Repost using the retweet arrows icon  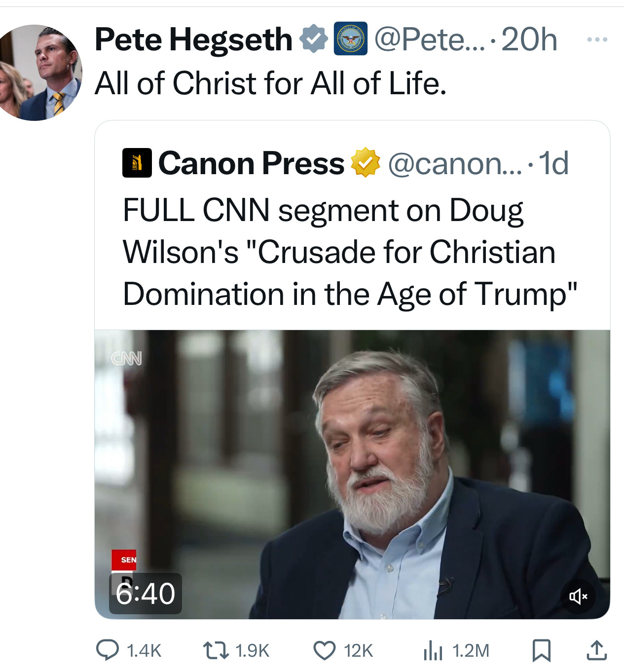[x=217, y=650]
